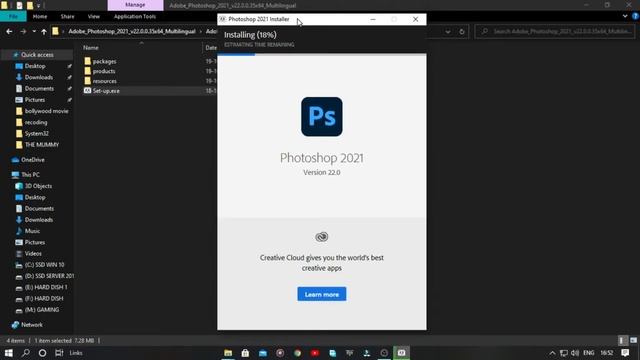This screenshot has height=360, width=640.
Task: Click the Set-up.exe Adobe icon
Action: click(87, 91)
